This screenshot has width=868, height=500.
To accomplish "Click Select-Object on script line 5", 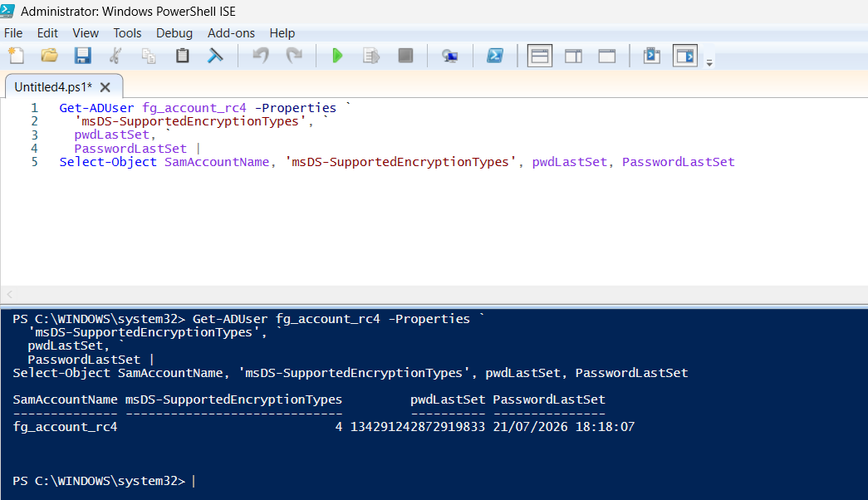I will pos(108,162).
